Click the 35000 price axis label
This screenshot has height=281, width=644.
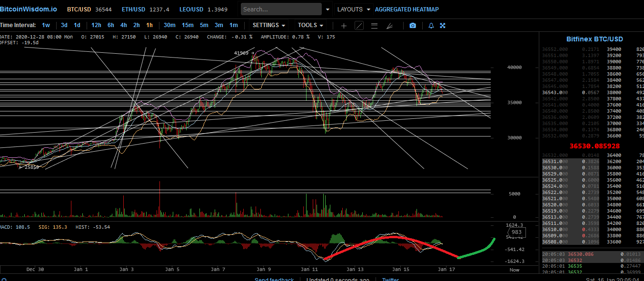coord(514,103)
